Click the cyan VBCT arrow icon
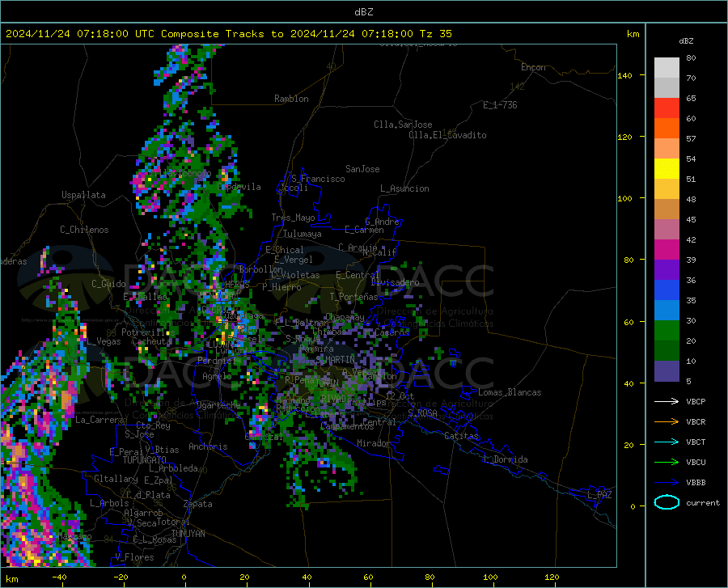This screenshot has height=588, width=728. point(667,442)
